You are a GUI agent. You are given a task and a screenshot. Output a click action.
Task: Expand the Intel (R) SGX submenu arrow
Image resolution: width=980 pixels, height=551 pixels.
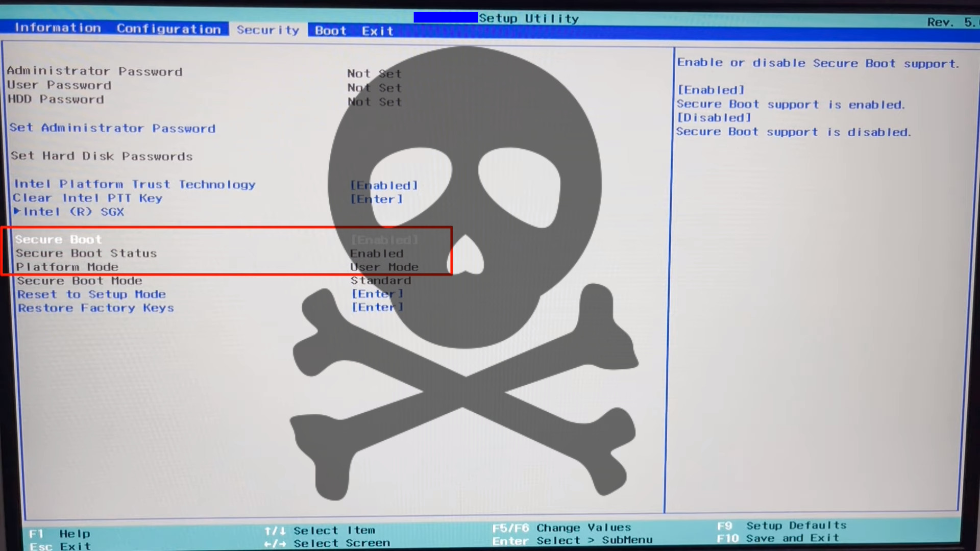point(17,211)
